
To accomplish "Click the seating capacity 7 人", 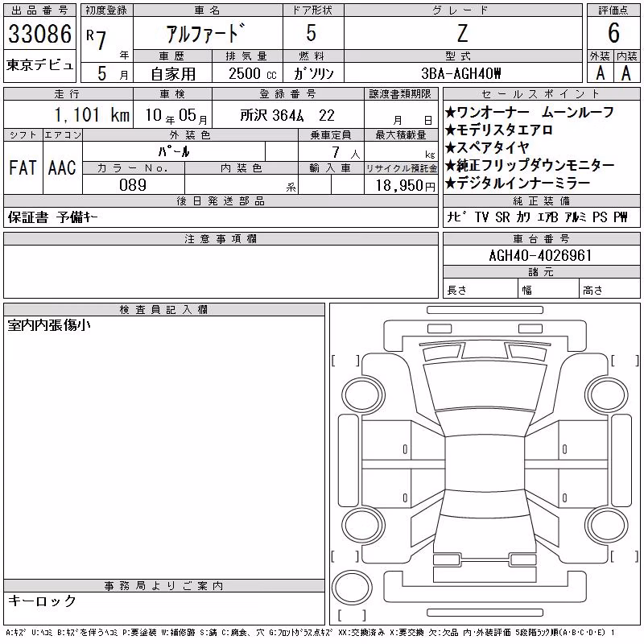I will click(346, 153).
